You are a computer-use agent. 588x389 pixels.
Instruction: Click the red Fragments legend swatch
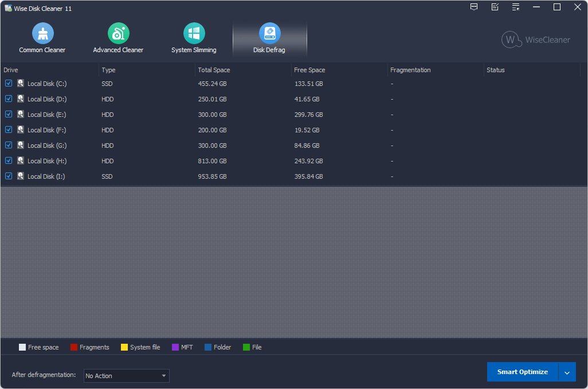pyautogui.click(x=73, y=347)
